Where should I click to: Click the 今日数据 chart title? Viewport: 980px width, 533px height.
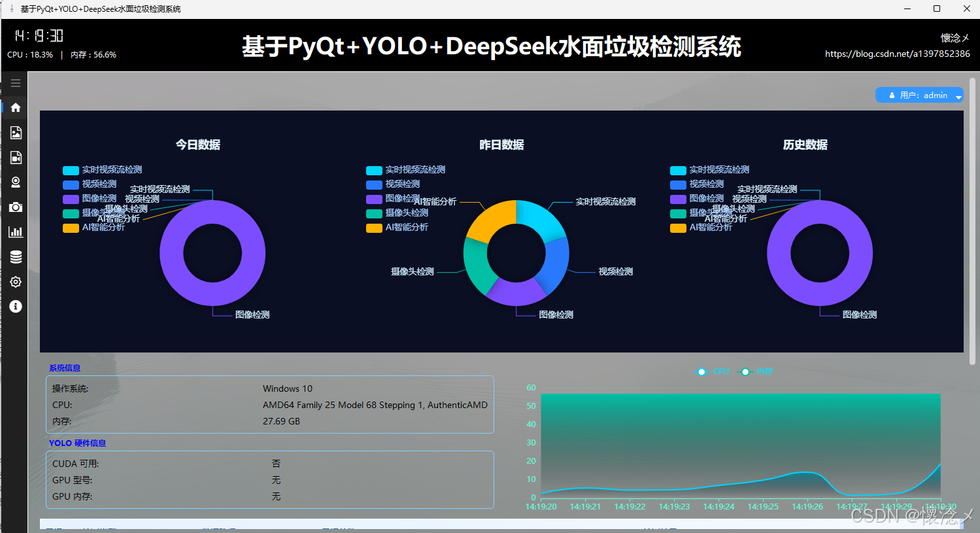click(x=198, y=145)
